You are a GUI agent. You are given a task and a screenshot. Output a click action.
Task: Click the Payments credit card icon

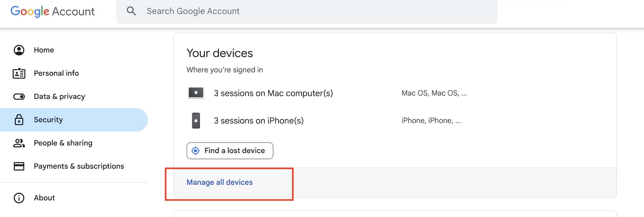coord(19,166)
